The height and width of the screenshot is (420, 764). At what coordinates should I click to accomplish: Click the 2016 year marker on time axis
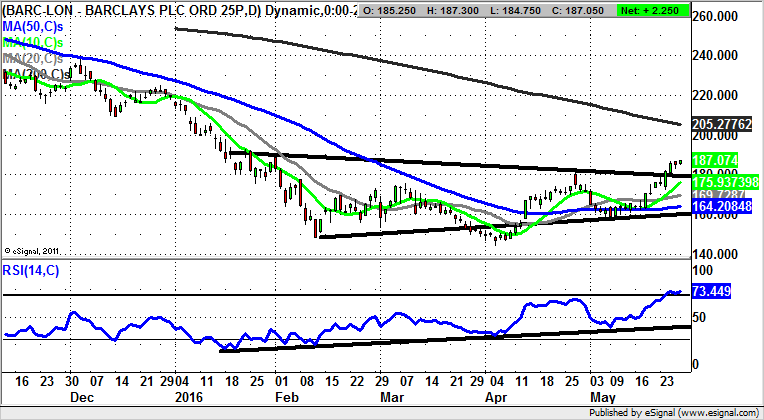186,396
